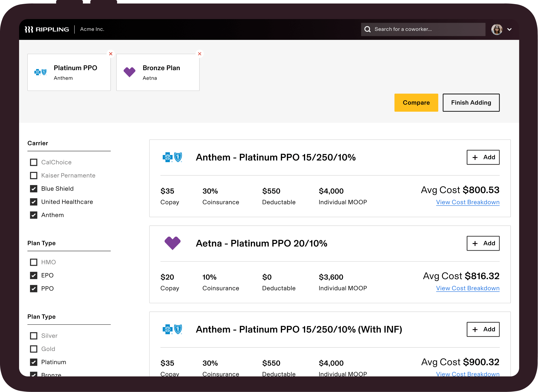
Task: Open the user profile avatar
Action: 497,29
